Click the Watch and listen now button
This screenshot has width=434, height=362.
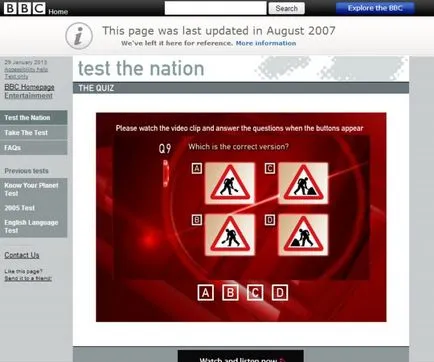point(241,357)
